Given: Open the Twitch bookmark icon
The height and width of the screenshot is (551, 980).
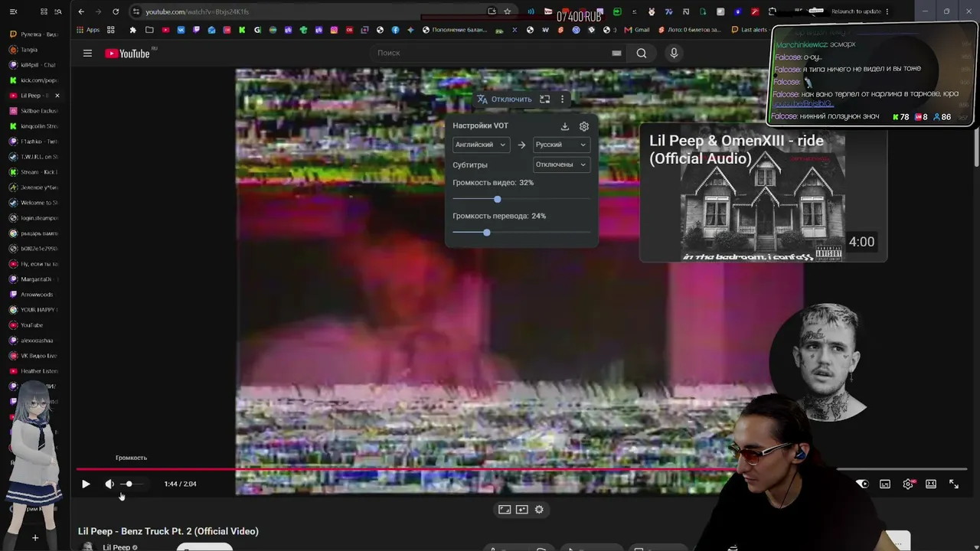Looking at the screenshot, I should pyautogui.click(x=196, y=30).
